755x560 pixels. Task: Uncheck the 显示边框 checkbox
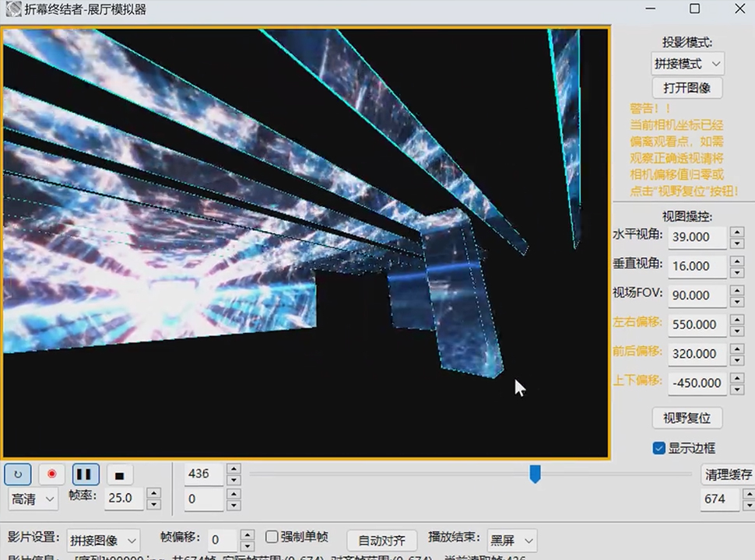pos(659,448)
